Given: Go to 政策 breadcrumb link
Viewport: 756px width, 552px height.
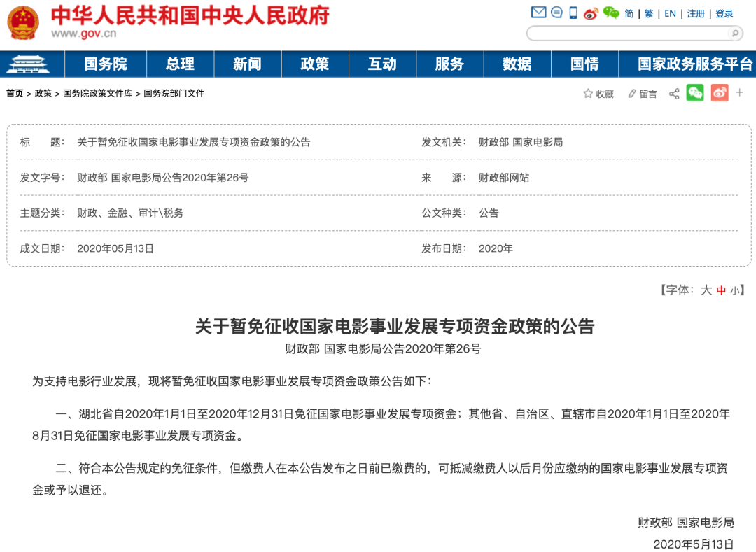Looking at the screenshot, I should [43, 94].
